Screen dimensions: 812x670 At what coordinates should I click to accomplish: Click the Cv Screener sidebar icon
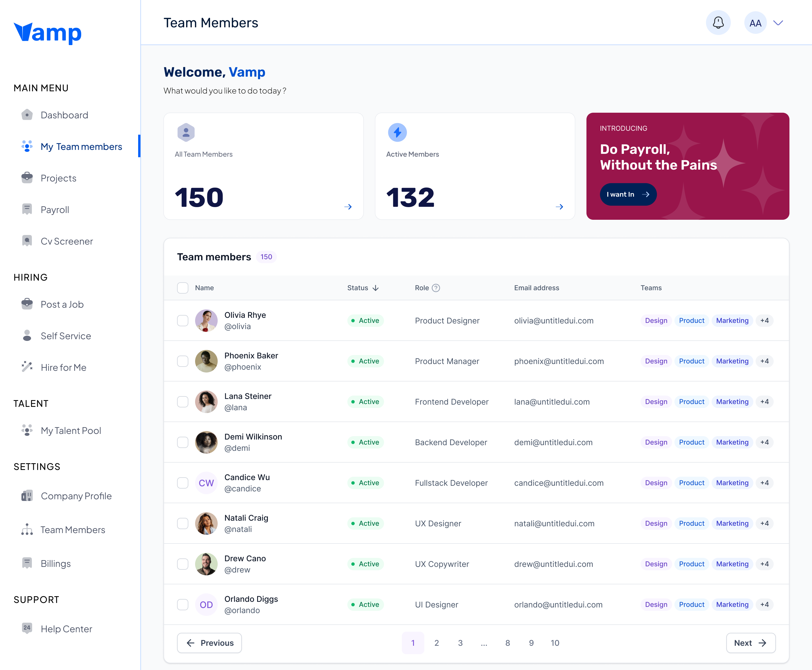coord(27,241)
